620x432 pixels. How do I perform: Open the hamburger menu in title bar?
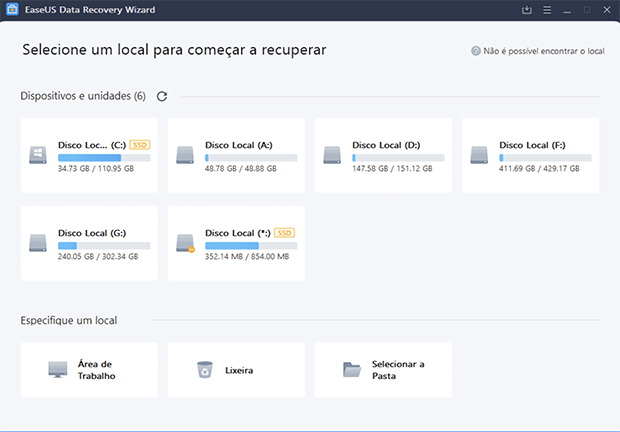point(548,10)
